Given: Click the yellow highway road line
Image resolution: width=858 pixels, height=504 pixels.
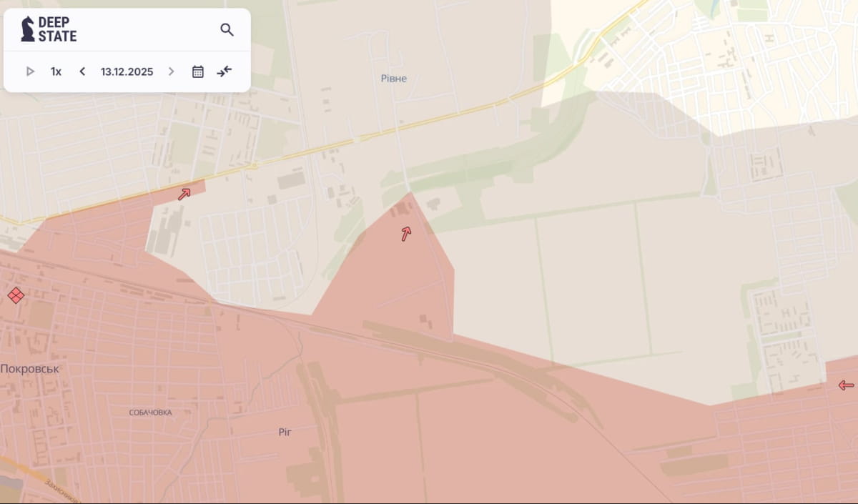Looking at the screenshot, I should tap(443, 116).
